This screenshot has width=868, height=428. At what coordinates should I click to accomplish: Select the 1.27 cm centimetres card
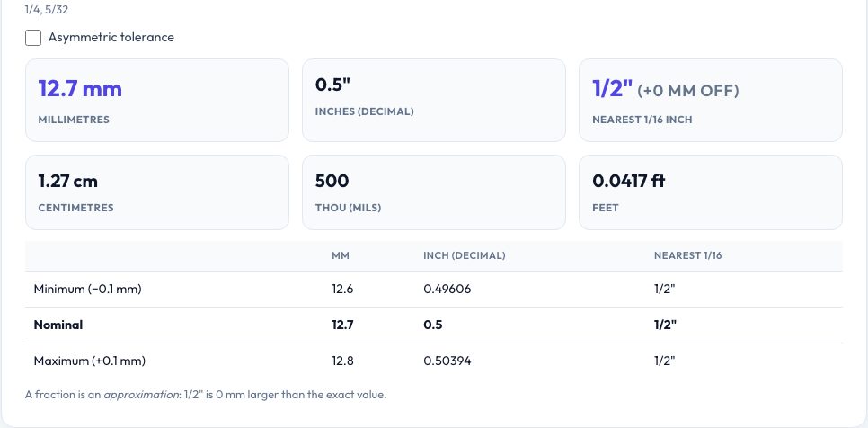point(157,192)
